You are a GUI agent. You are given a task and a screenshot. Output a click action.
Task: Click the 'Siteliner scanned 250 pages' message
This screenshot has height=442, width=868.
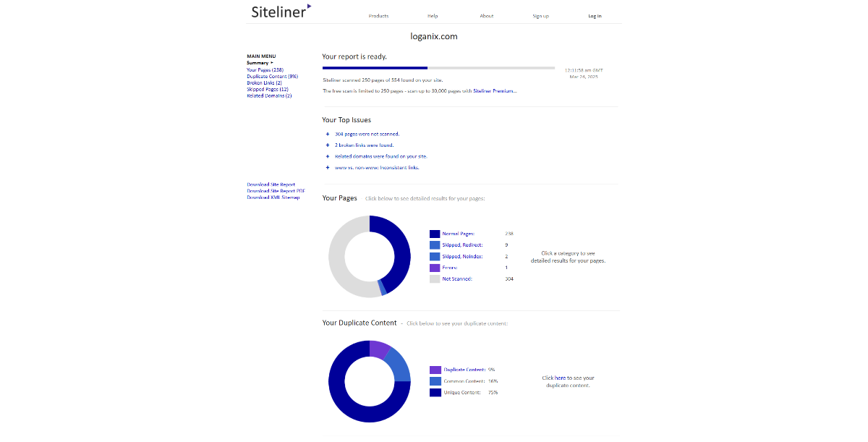coord(383,80)
